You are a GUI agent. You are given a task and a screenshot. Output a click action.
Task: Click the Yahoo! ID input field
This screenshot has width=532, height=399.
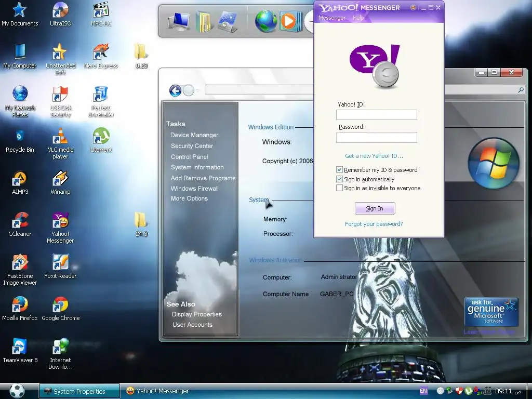376,115
